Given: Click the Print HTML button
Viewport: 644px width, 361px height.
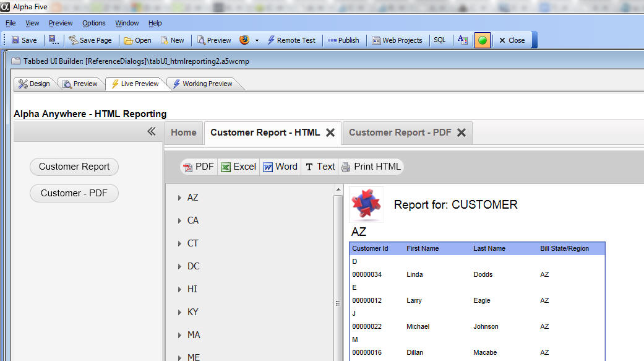Looking at the screenshot, I should (x=371, y=167).
